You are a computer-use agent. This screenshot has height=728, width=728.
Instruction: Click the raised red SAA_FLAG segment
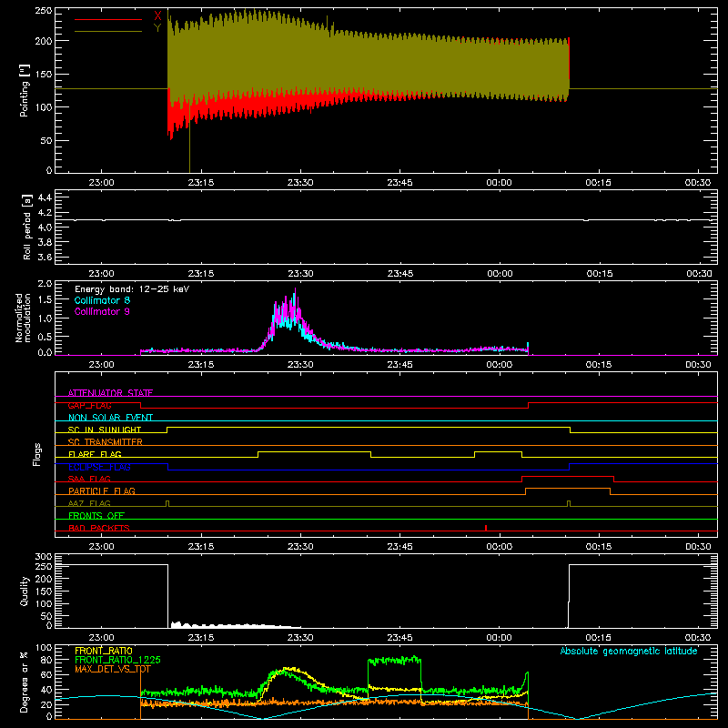click(568, 476)
